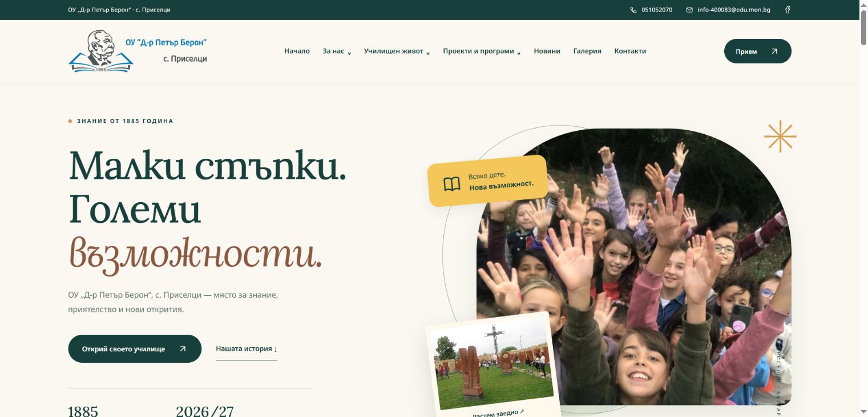Click the phone icon in top bar
This screenshot has height=417, width=868.
(633, 10)
